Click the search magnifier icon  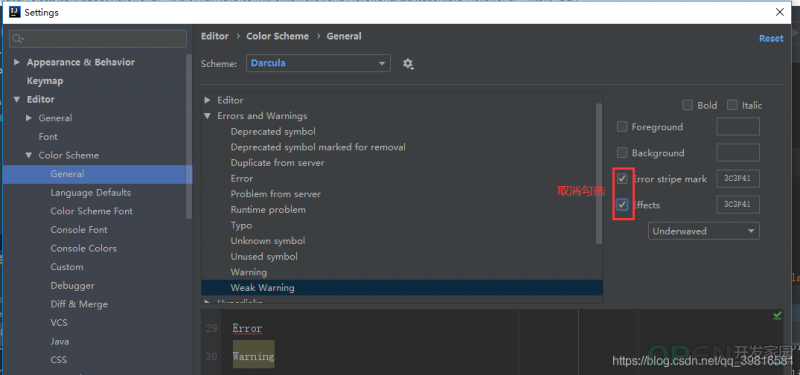pos(18,39)
